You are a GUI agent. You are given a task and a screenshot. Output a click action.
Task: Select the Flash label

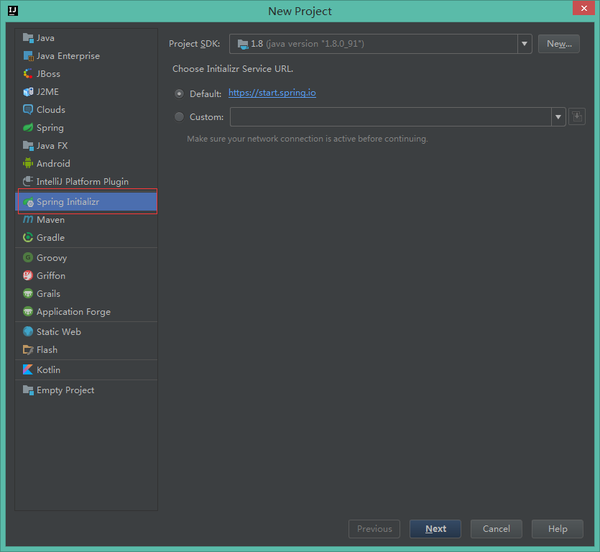pos(47,350)
